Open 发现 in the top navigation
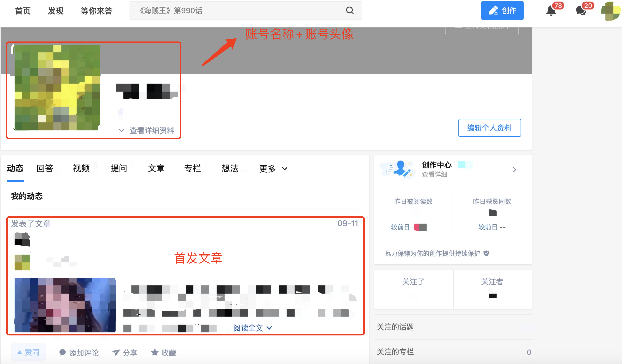Image resolution: width=622 pixels, height=364 pixels. (x=56, y=11)
